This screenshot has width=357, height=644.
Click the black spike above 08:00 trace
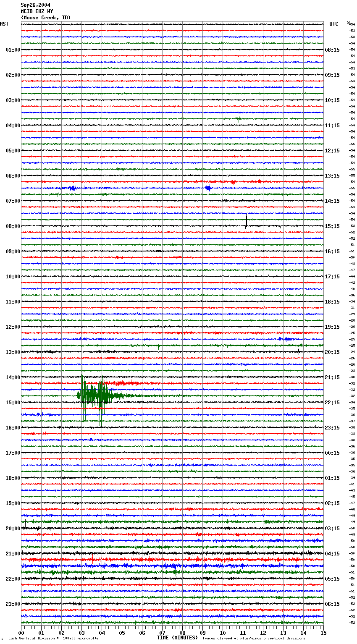[246, 220]
